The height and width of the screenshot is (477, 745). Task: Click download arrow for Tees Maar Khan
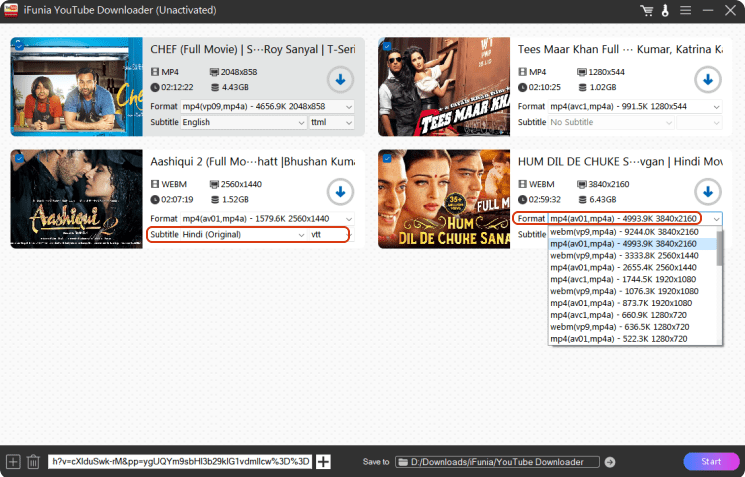coord(708,79)
